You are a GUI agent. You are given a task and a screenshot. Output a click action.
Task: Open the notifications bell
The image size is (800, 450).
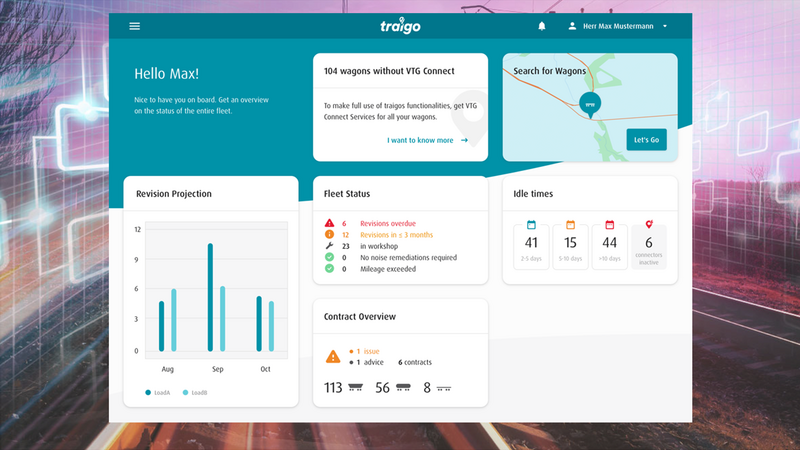point(542,26)
